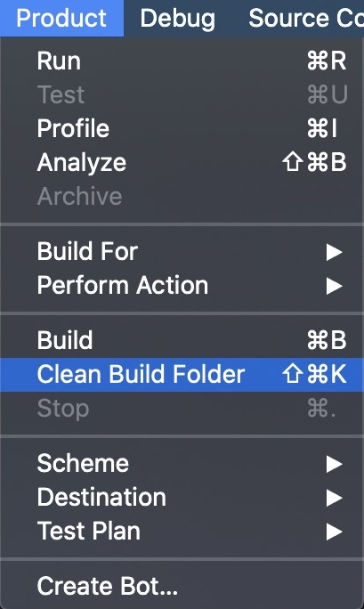Choose Analyze from the menu
The width and height of the screenshot is (364, 609).
[x=182, y=162]
